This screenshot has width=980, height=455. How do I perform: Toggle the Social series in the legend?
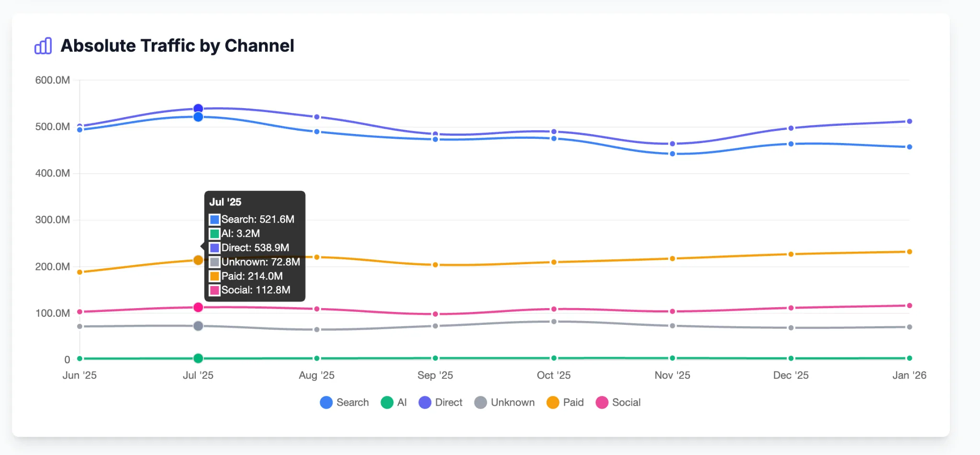coord(619,402)
